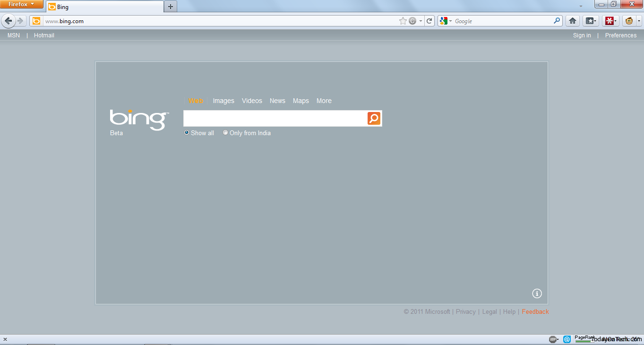Click the PageRank green progress bar

(x=585, y=341)
